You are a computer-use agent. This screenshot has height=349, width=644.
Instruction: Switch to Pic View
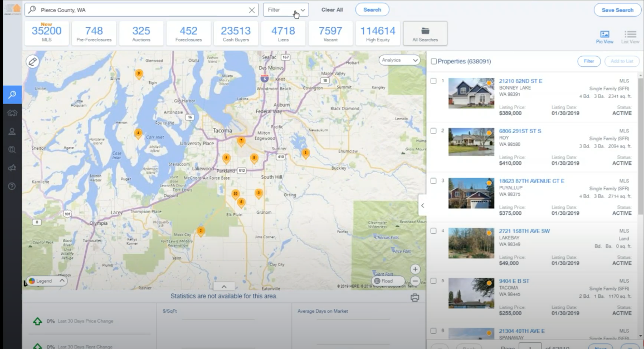604,37
